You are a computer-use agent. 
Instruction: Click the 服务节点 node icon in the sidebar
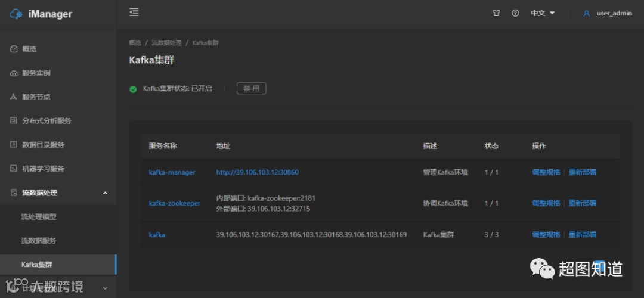[14, 97]
